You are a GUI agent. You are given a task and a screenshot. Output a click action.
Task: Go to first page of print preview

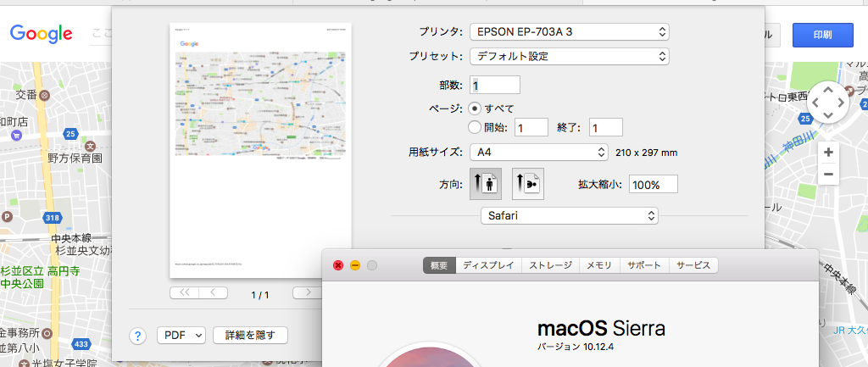(x=184, y=293)
